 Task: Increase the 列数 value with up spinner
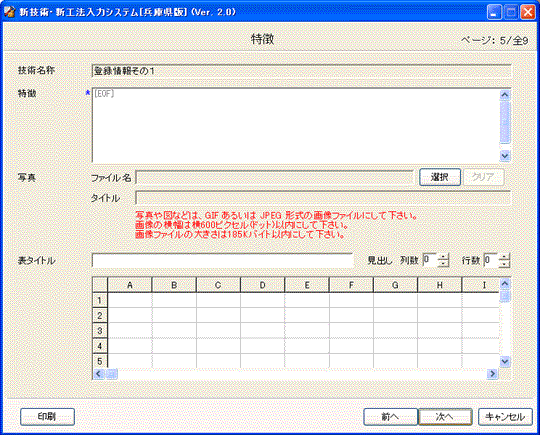[x=443, y=257]
